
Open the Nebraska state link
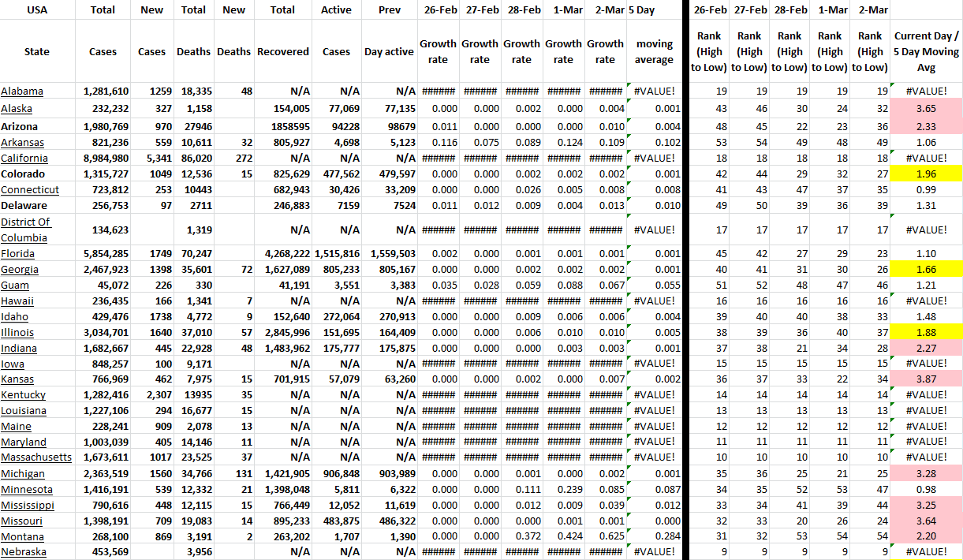(x=24, y=552)
